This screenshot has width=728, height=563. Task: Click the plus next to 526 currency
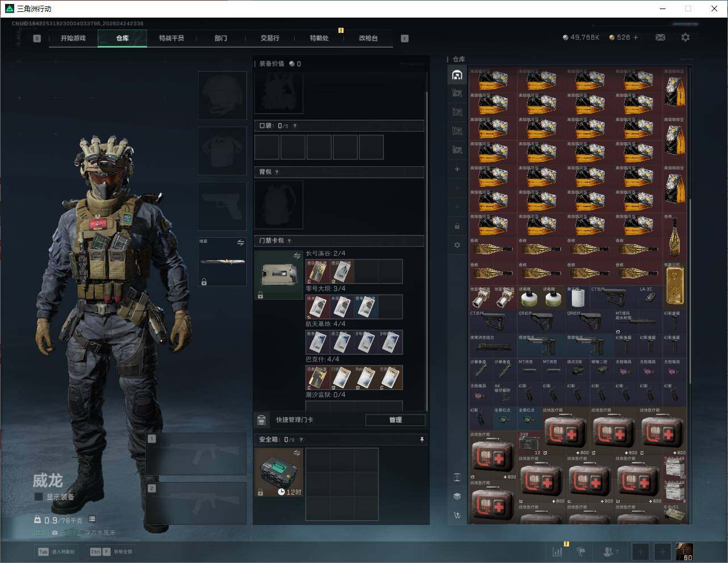635,37
